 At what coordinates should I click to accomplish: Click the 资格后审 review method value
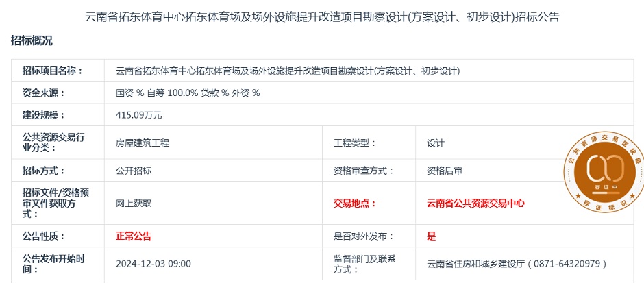pos(445,171)
